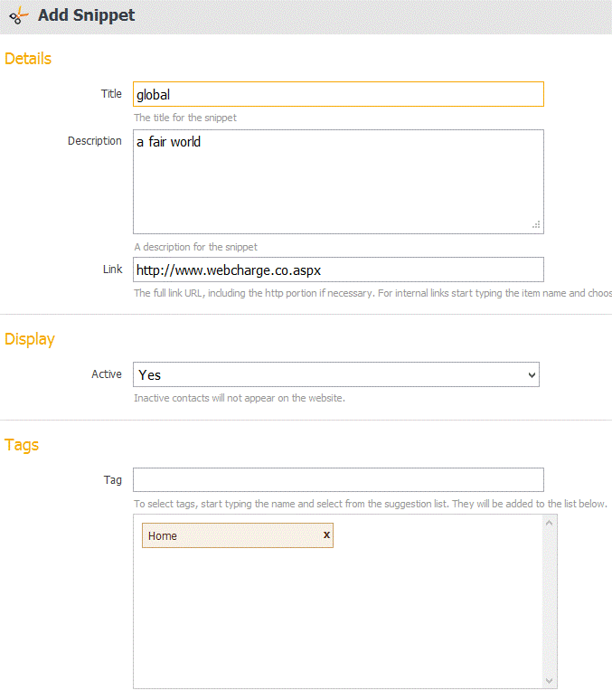This screenshot has width=612, height=700.
Task: Remove the Home tag with its x
Action: coord(326,535)
